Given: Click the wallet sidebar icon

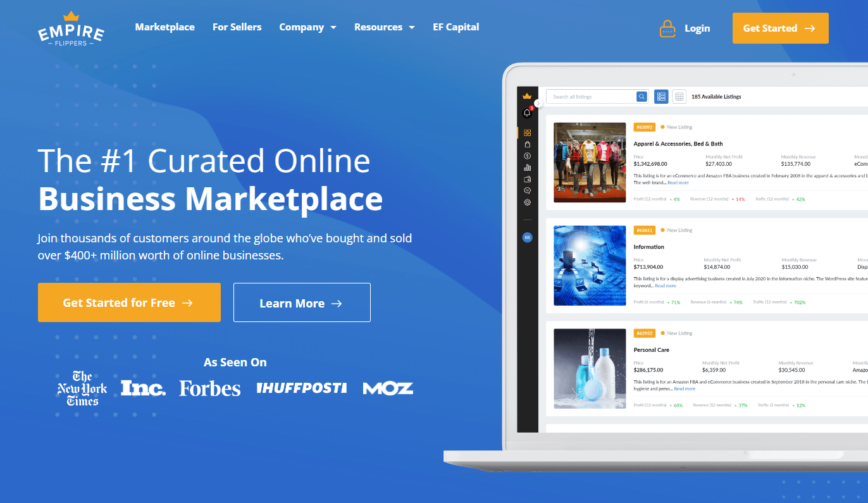Looking at the screenshot, I should pos(528,179).
